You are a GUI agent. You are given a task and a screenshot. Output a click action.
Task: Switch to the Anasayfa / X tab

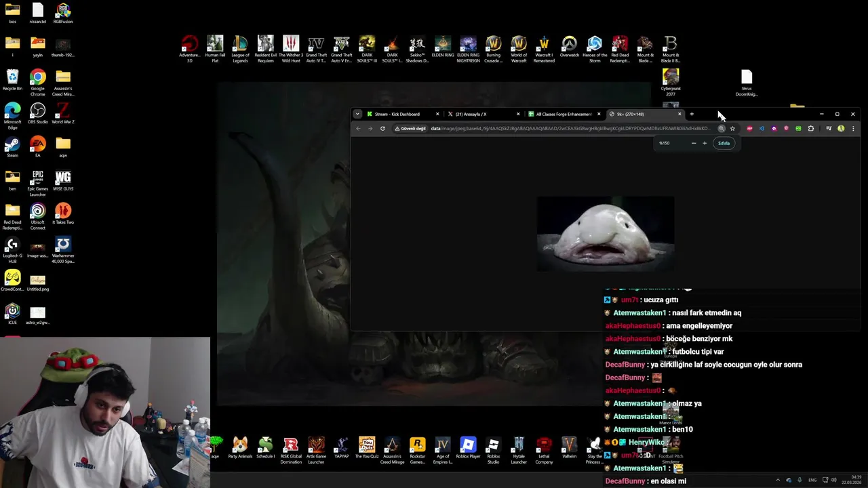point(484,114)
